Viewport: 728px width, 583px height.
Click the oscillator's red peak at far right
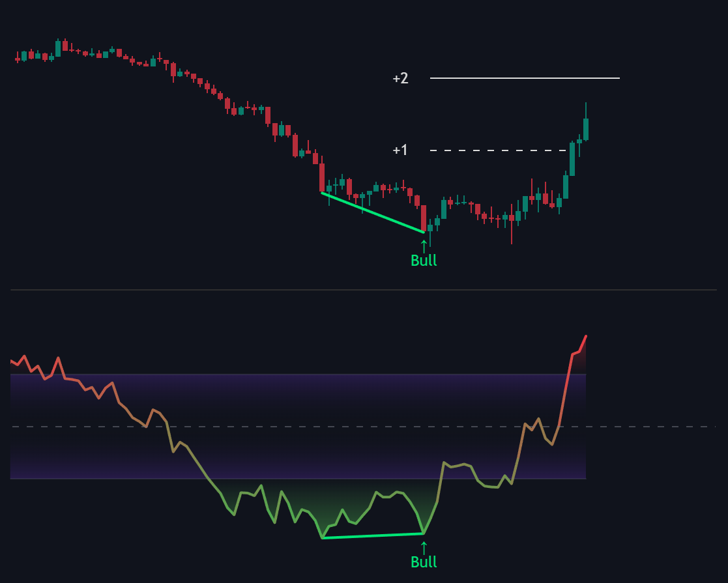[x=585, y=337]
